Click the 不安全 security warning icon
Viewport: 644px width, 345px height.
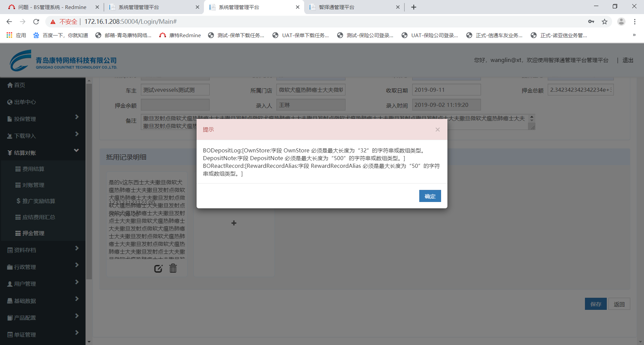pos(53,22)
